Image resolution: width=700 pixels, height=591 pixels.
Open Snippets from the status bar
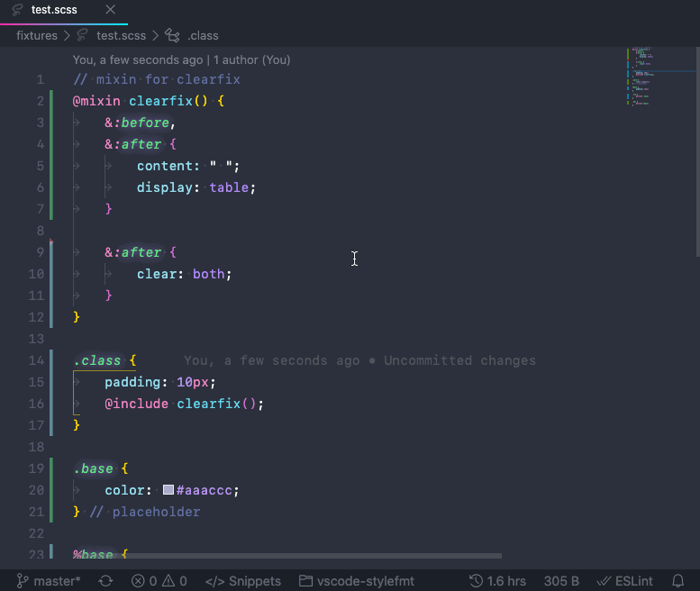pos(243,581)
